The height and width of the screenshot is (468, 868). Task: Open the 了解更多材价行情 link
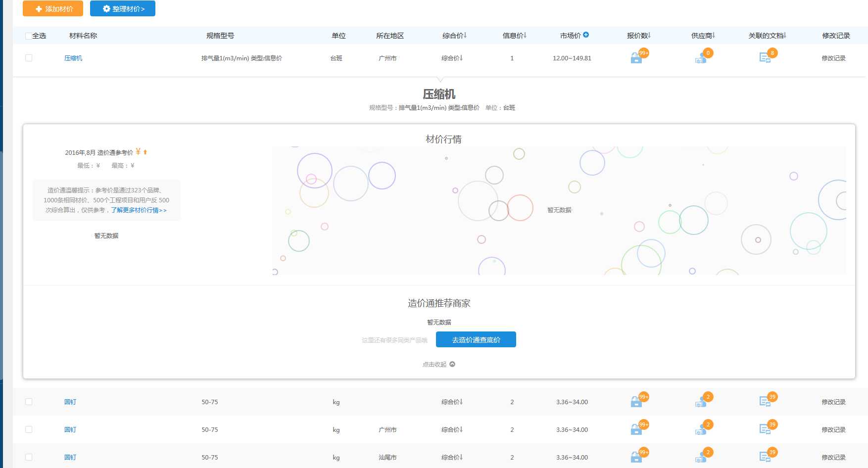(x=139, y=210)
